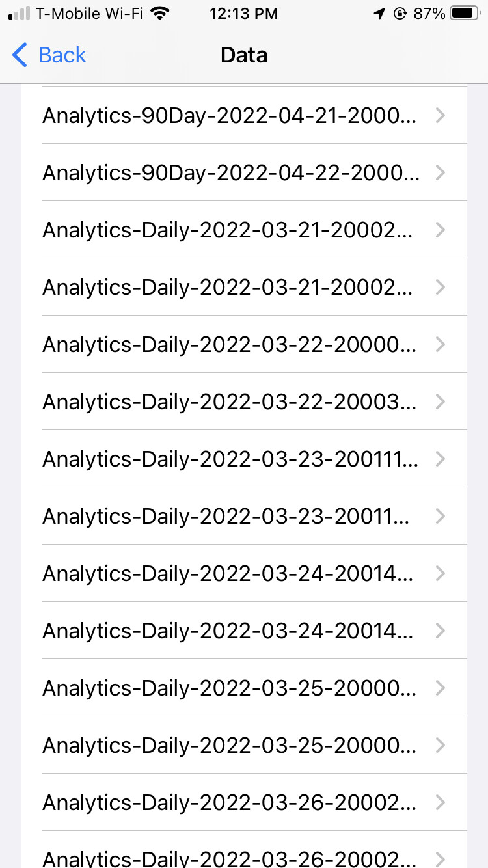Open the Analytics-90Day-2022-04-22 log entry
488x868 pixels.
pos(231,173)
